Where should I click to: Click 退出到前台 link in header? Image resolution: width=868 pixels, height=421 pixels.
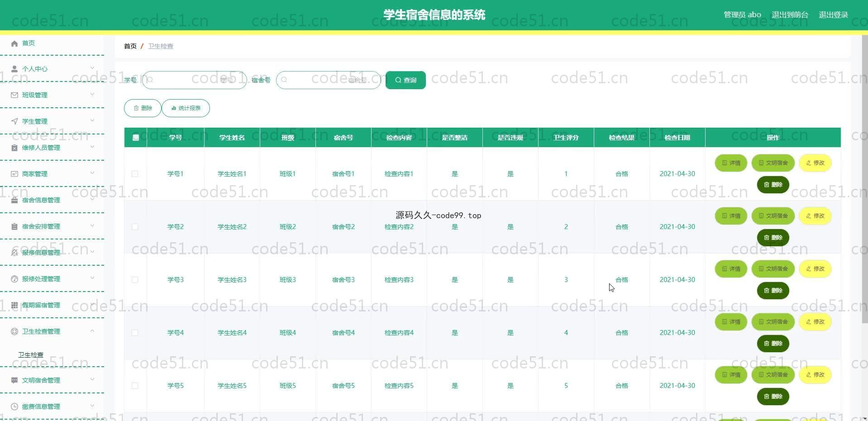[790, 15]
